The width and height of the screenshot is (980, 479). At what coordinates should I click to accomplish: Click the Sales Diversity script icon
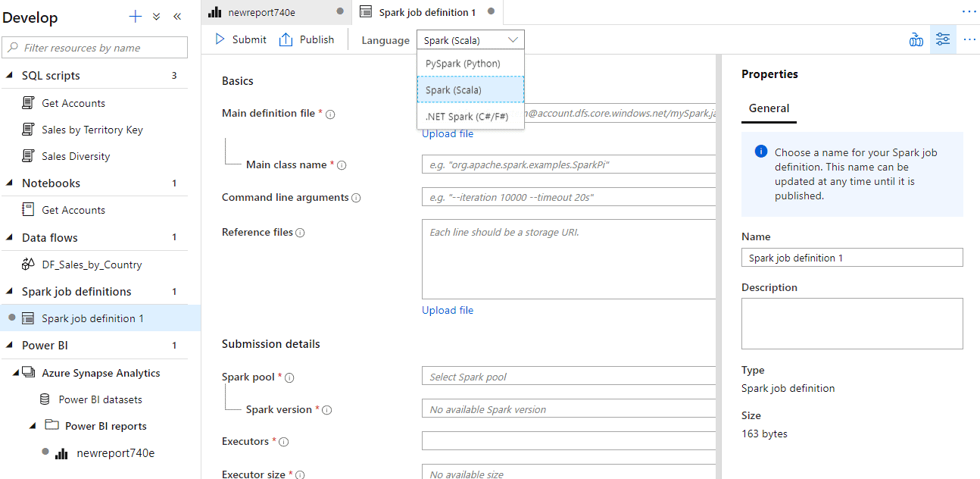(x=28, y=156)
